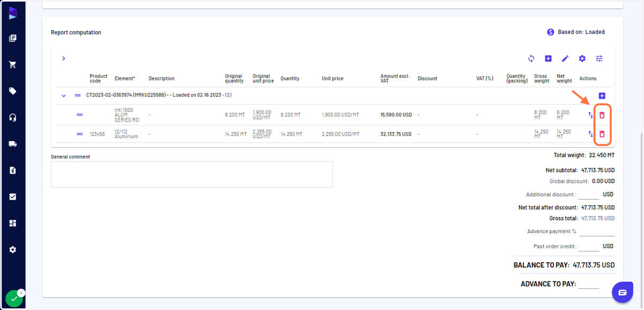Click drag handle of Intl 1000 ALUM row
The image size is (644, 310).
coord(79,115)
